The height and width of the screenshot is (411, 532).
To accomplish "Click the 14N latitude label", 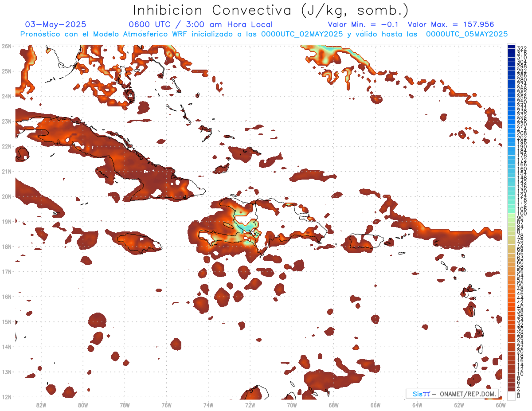I will [x=7, y=347].
